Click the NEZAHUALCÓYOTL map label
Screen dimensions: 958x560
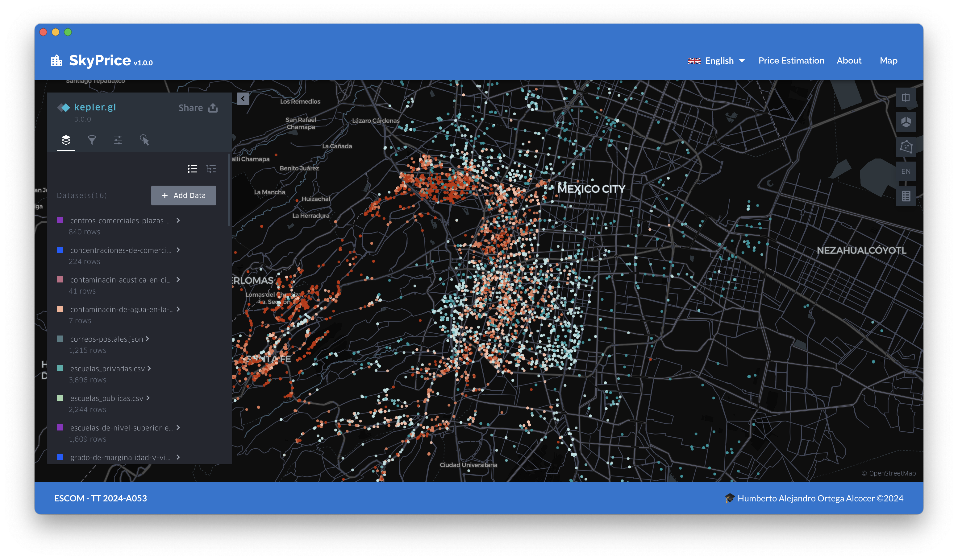[x=861, y=250]
